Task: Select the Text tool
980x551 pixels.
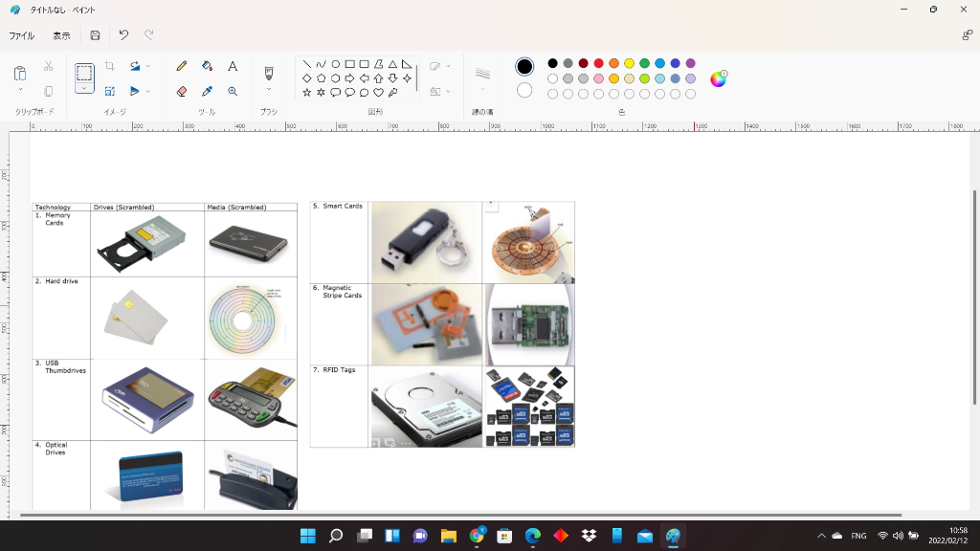Action: [233, 65]
